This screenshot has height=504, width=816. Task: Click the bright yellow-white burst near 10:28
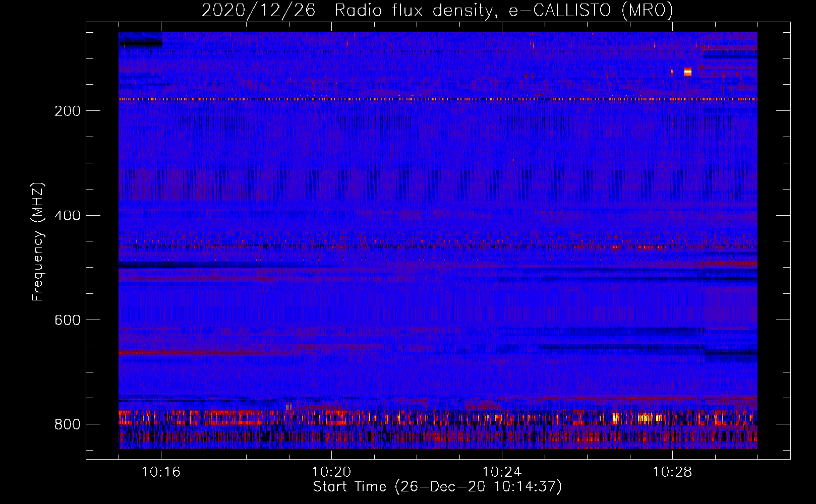point(688,72)
